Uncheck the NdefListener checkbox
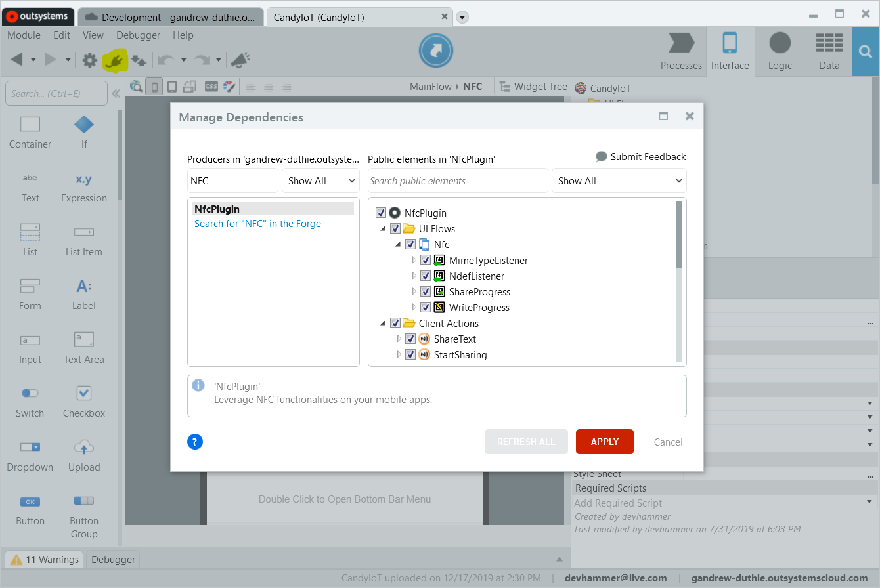The height and width of the screenshot is (588, 880). pos(426,276)
